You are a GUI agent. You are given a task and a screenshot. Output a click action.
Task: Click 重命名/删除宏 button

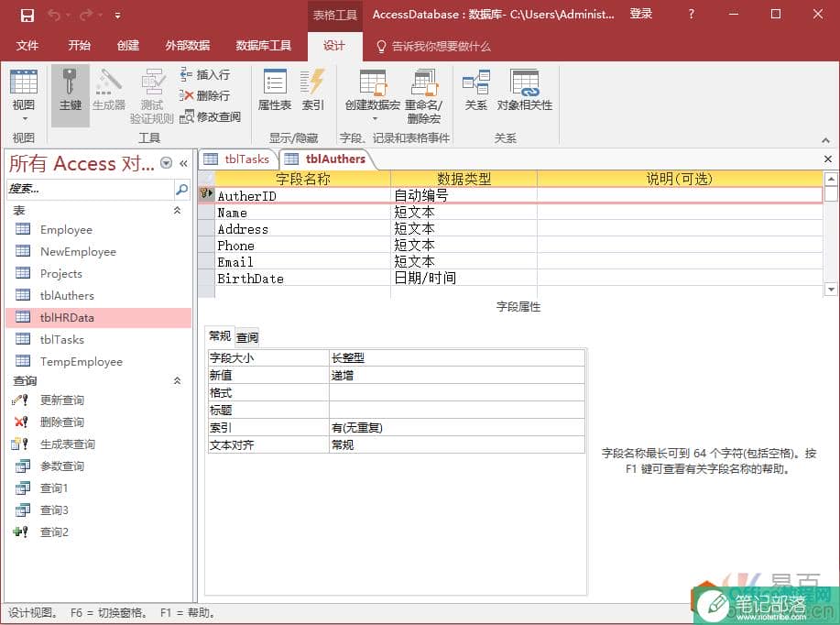pos(424,96)
